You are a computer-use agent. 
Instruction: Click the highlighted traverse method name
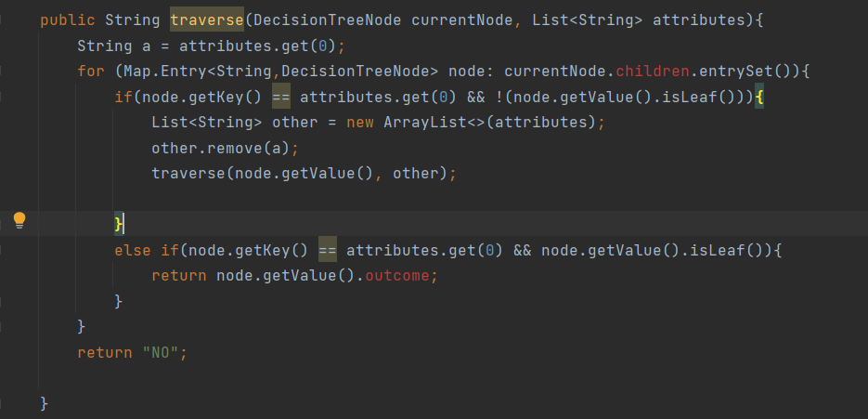202,20
